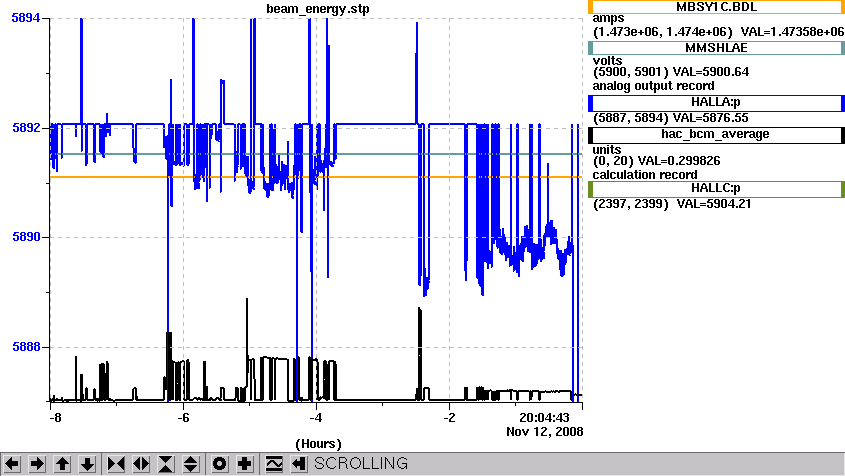
Task: Shift the plot down with the down arrow
Action: pos(87,464)
